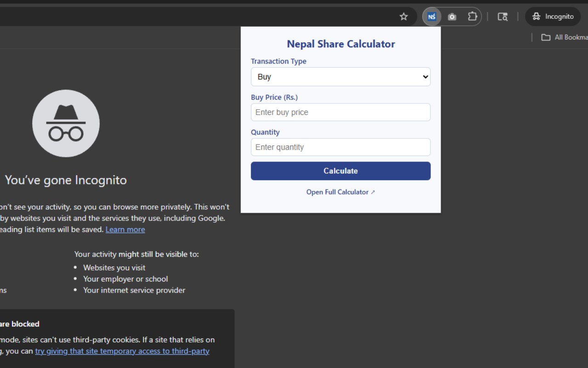Click the large Incognito hat-and-glasses logo

(x=66, y=123)
